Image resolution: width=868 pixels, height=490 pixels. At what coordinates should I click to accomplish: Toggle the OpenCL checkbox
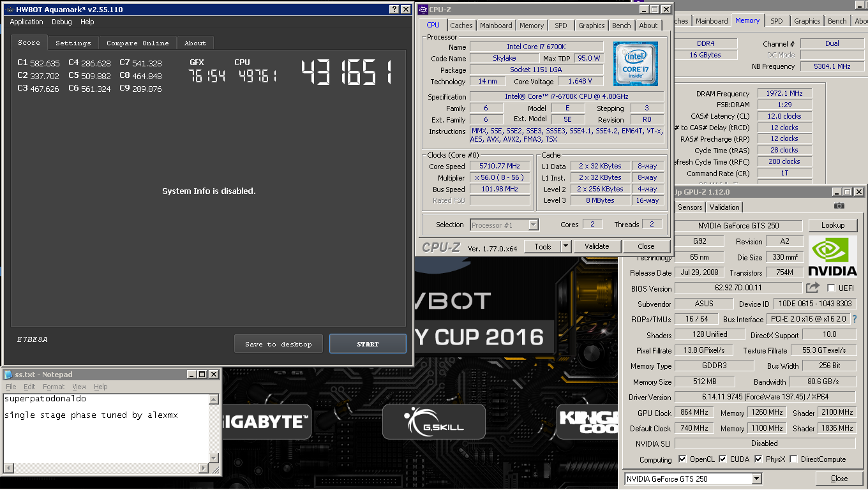[682, 459]
